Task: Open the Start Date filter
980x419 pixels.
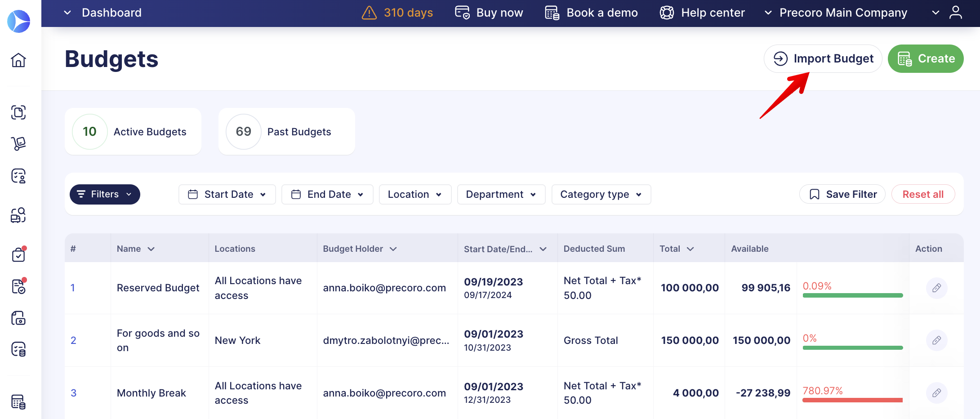Action: (227, 194)
